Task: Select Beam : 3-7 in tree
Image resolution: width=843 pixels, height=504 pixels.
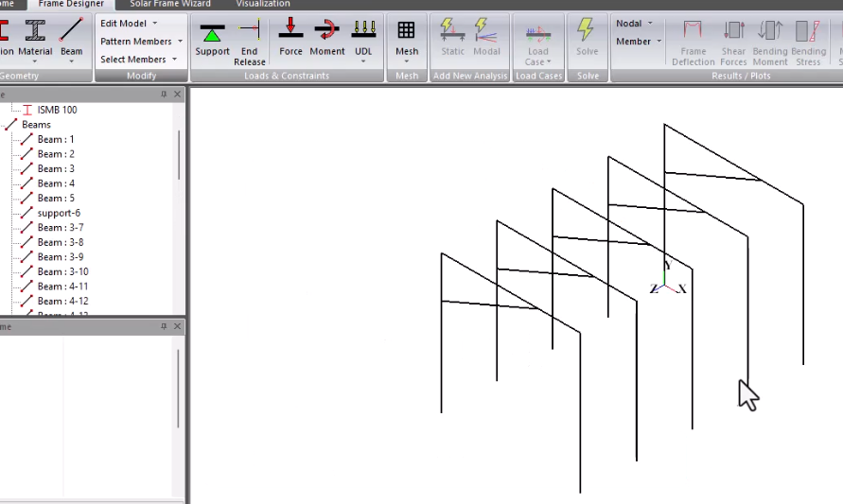Action: point(61,227)
